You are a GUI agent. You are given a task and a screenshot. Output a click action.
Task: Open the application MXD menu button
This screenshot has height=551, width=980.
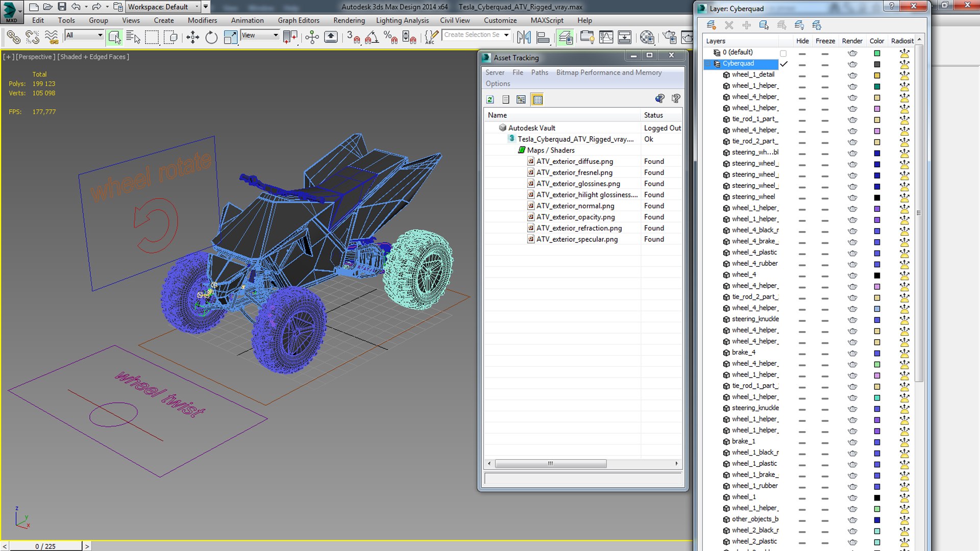point(11,11)
